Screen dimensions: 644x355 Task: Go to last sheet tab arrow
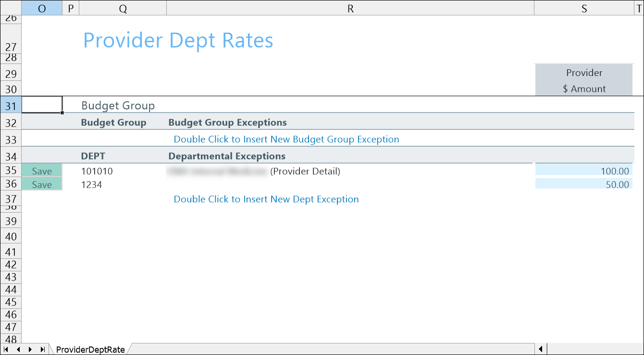click(42, 349)
